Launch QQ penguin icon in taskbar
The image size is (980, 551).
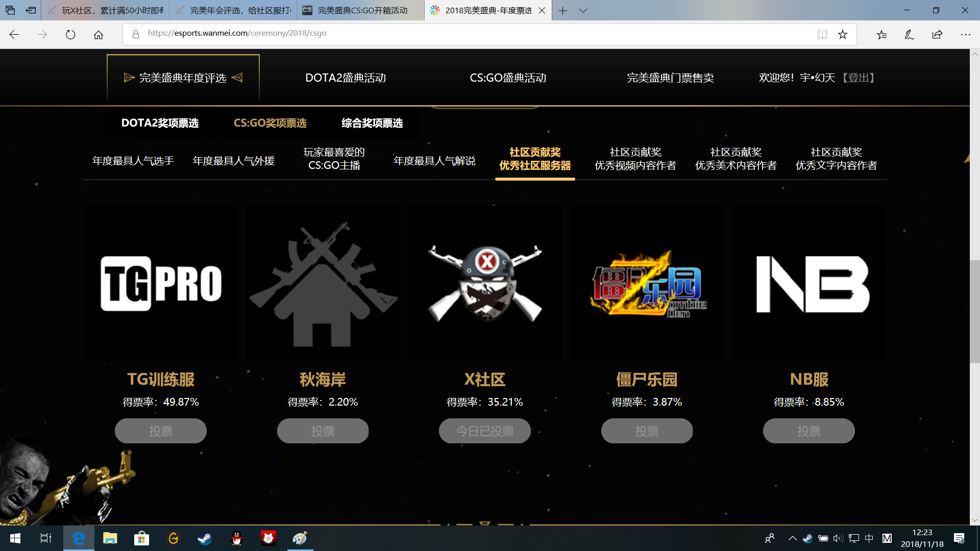tap(236, 538)
